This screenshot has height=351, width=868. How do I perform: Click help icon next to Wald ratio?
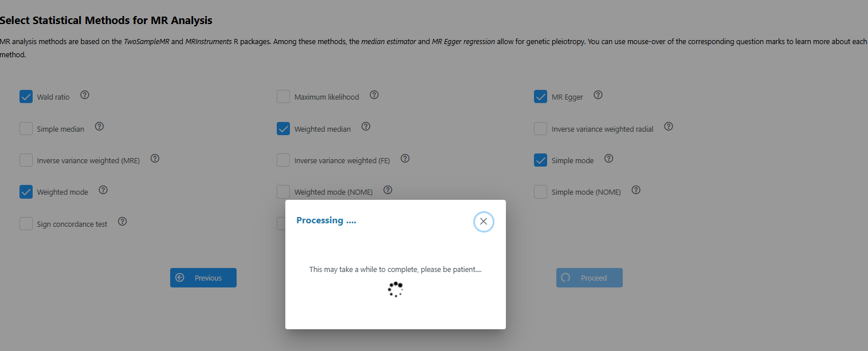(85, 95)
